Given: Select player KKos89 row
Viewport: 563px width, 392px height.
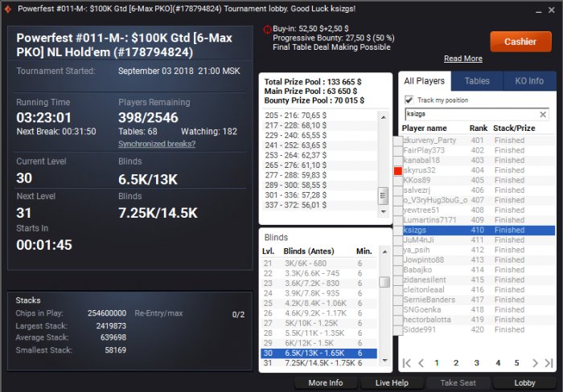Looking at the screenshot, I should [x=479, y=181].
